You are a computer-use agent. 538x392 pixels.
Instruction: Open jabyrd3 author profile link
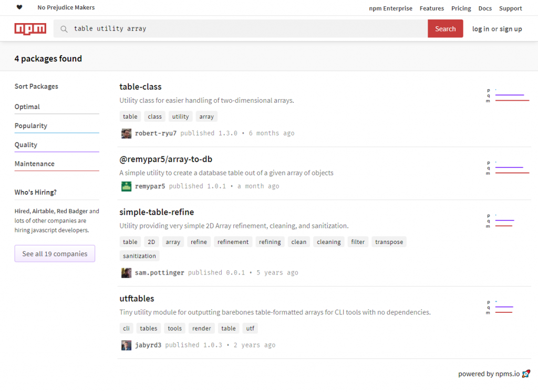click(148, 345)
